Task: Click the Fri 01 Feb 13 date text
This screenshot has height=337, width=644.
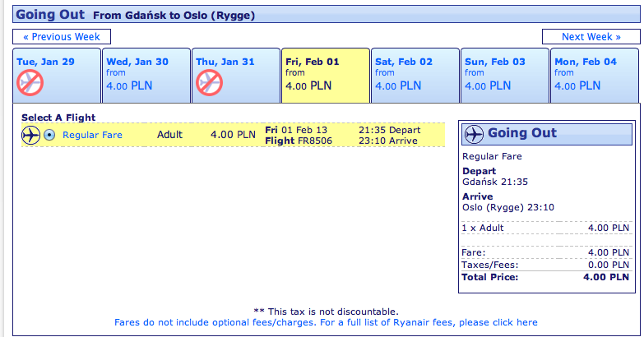Action: pos(296,130)
